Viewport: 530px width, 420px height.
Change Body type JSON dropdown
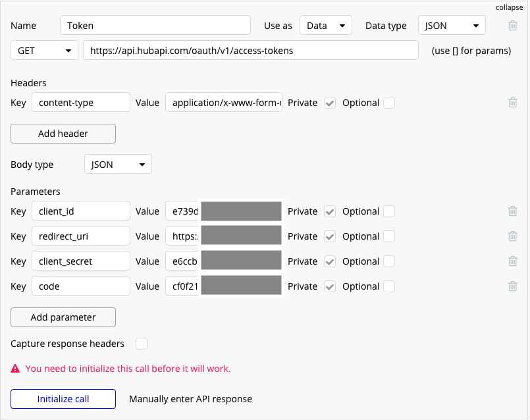pos(118,165)
